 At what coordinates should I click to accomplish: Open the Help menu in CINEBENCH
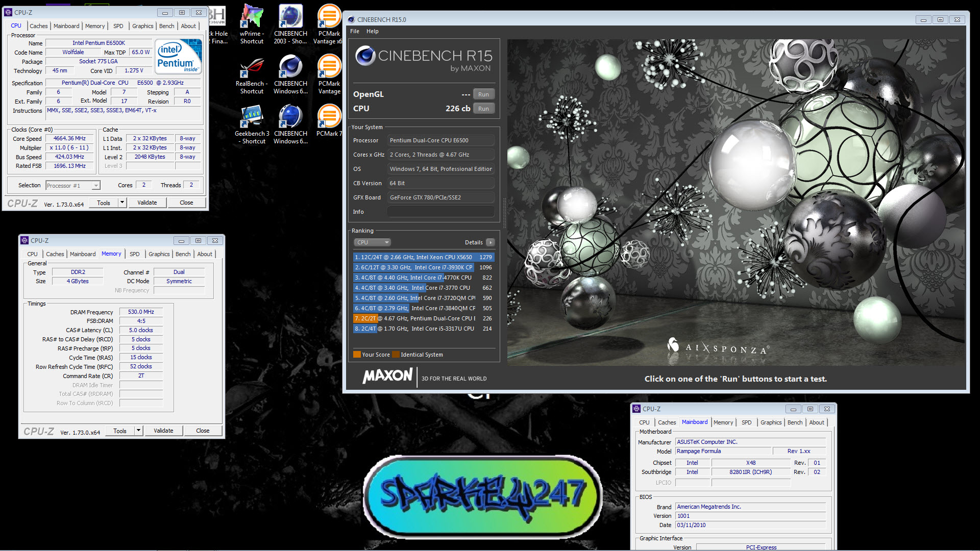373,31
